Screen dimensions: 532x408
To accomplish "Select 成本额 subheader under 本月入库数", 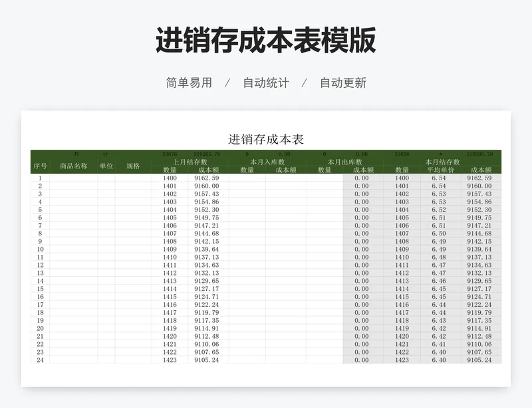I will (286, 170).
